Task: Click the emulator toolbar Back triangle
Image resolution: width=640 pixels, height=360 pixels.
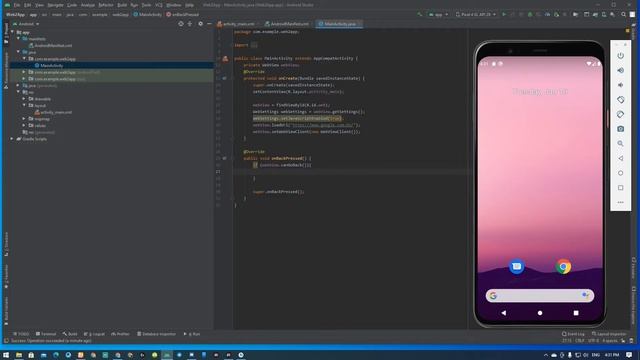Action: pos(620,158)
